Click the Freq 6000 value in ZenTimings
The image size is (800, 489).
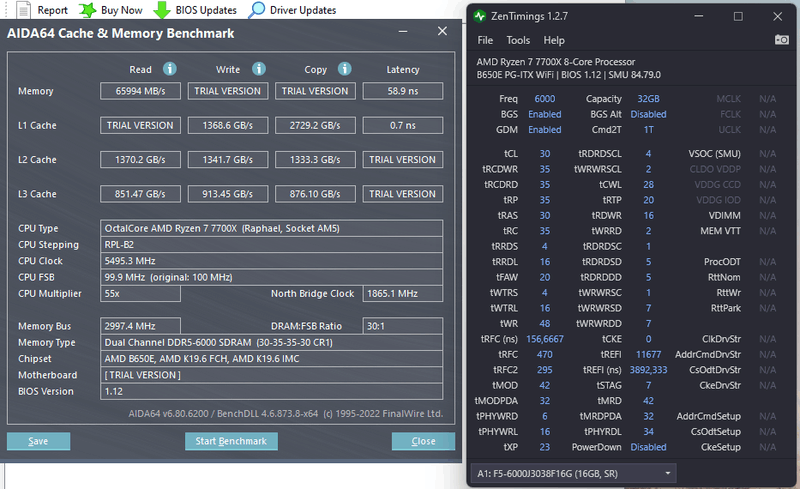pos(544,99)
